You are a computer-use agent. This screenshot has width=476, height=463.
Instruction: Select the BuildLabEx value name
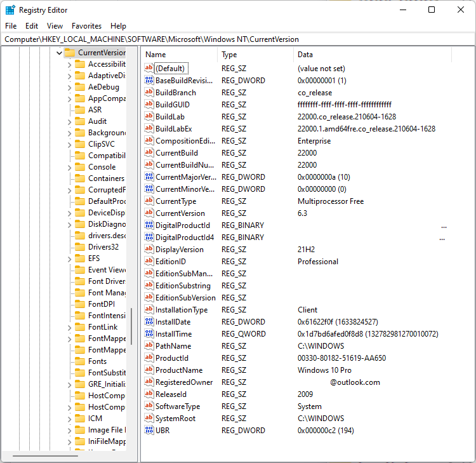(174, 129)
